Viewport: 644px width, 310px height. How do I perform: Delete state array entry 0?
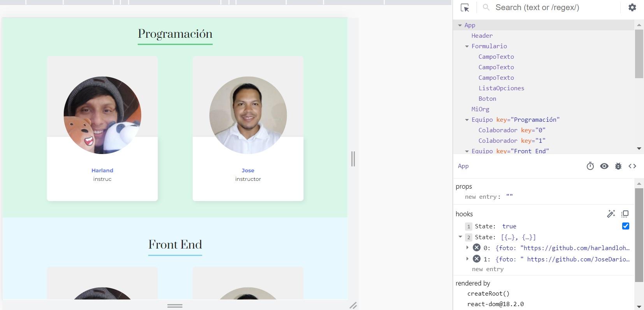pos(477,247)
